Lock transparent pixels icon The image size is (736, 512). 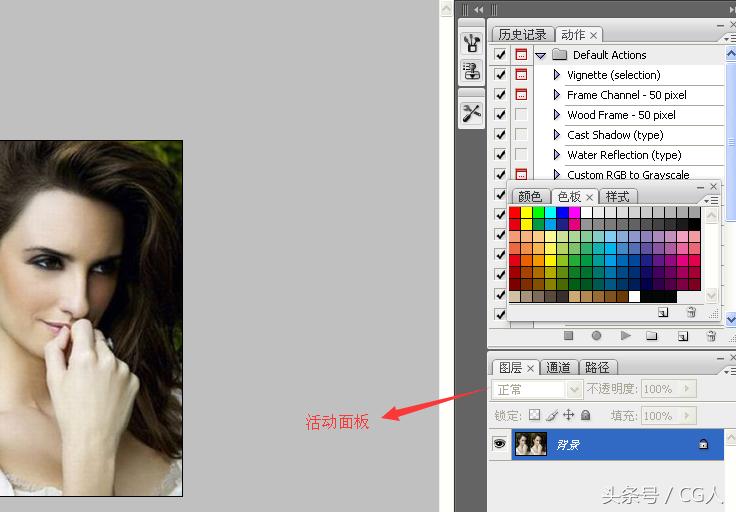click(x=534, y=415)
